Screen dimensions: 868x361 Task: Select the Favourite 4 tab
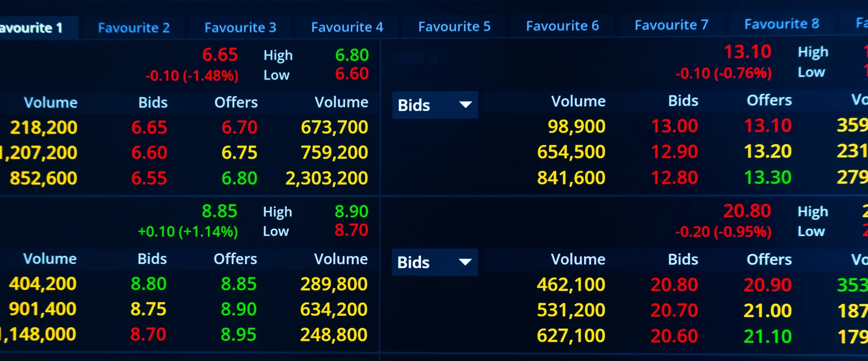[347, 27]
